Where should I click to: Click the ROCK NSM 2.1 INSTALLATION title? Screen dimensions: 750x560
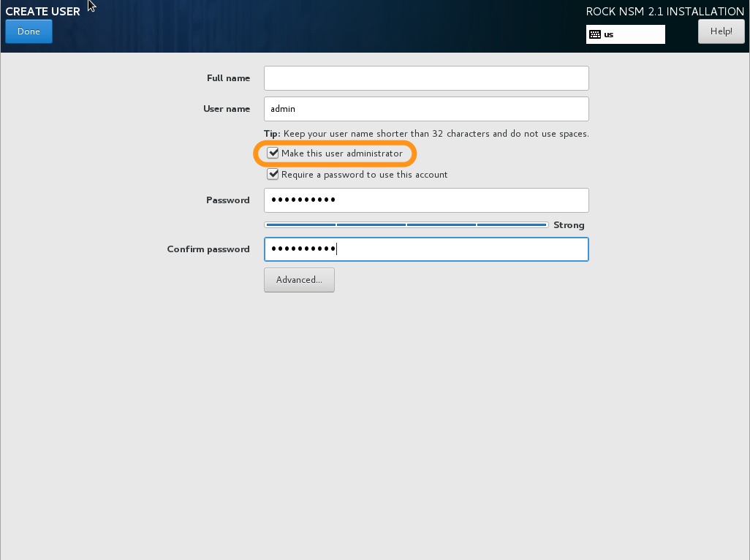point(665,12)
